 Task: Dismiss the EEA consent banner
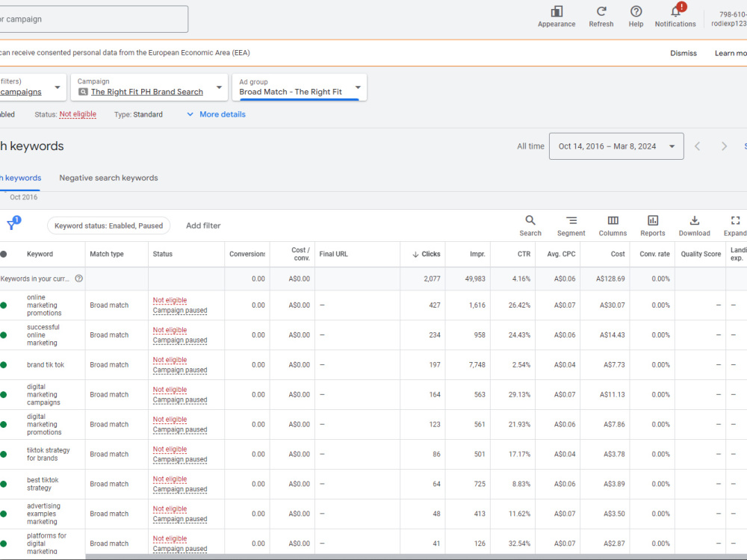coord(684,53)
